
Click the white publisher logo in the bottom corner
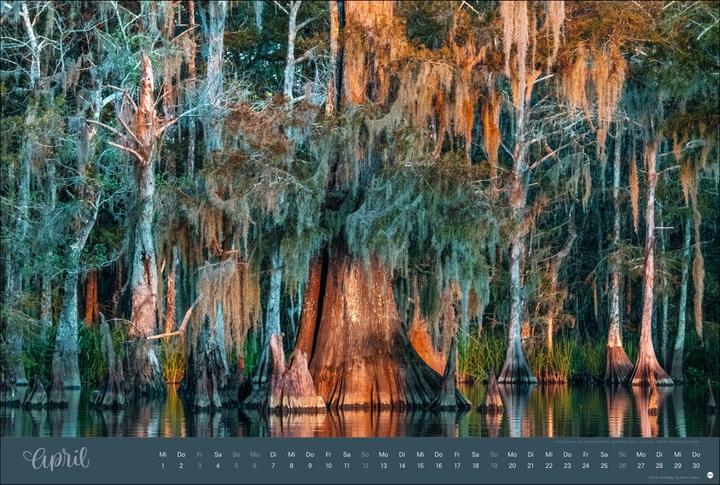coord(709,475)
